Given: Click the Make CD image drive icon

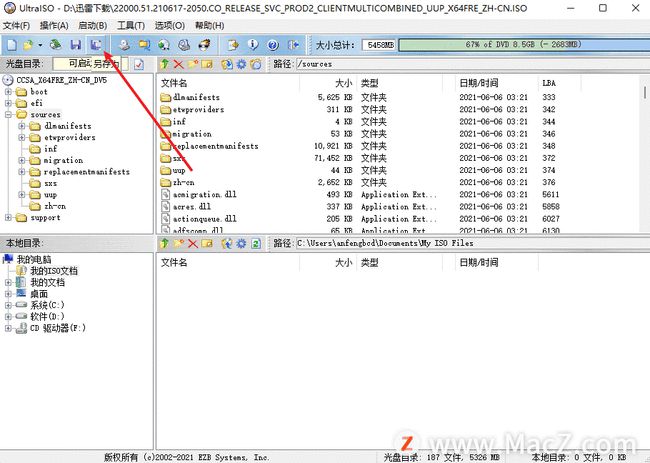Looking at the screenshot, I should coord(124,44).
